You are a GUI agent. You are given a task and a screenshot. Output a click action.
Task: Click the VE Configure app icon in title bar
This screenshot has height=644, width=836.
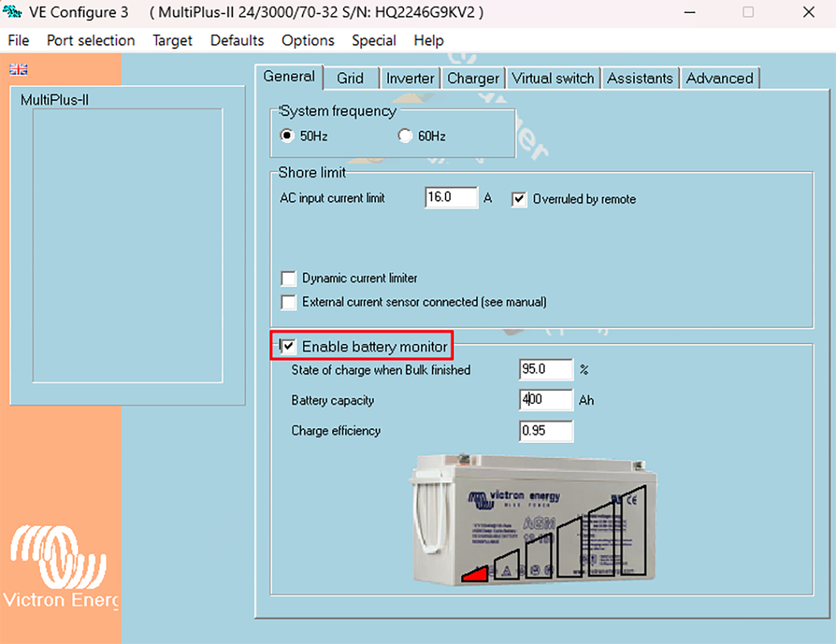12,12
